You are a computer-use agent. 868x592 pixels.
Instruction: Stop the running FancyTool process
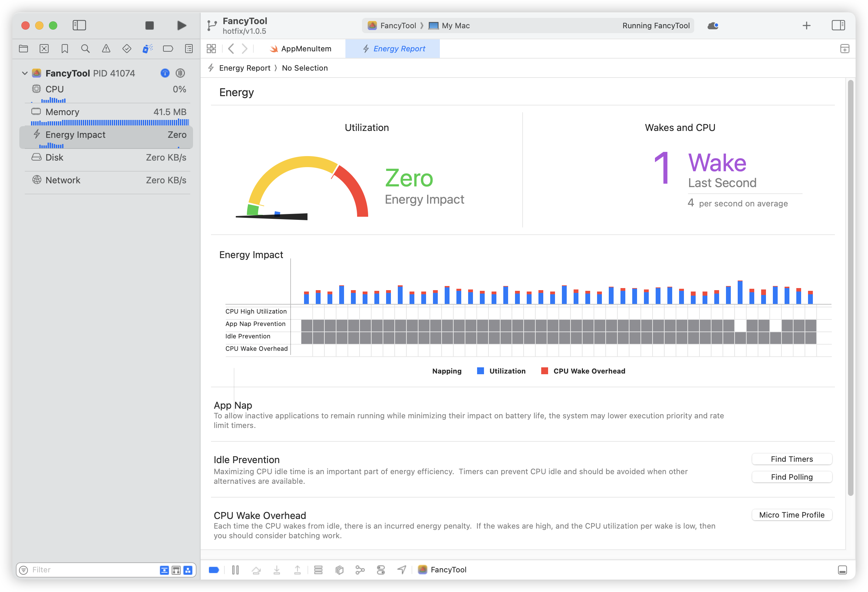pyautogui.click(x=149, y=25)
